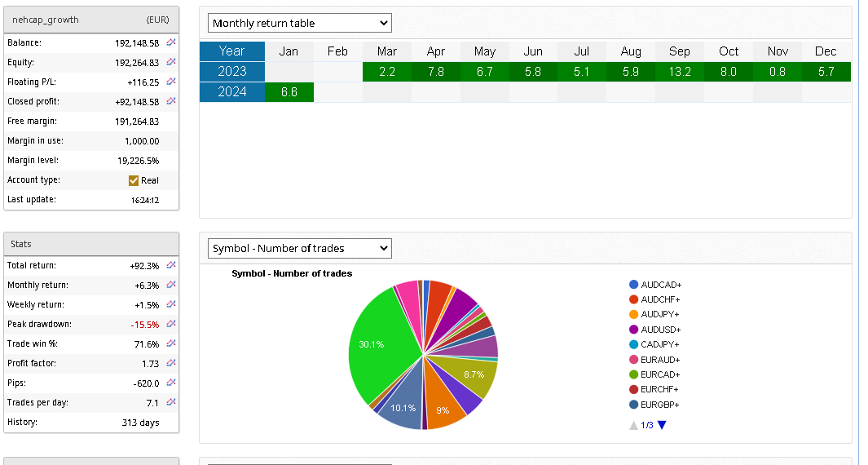Go to next legend page with down arrow

[x=662, y=425]
